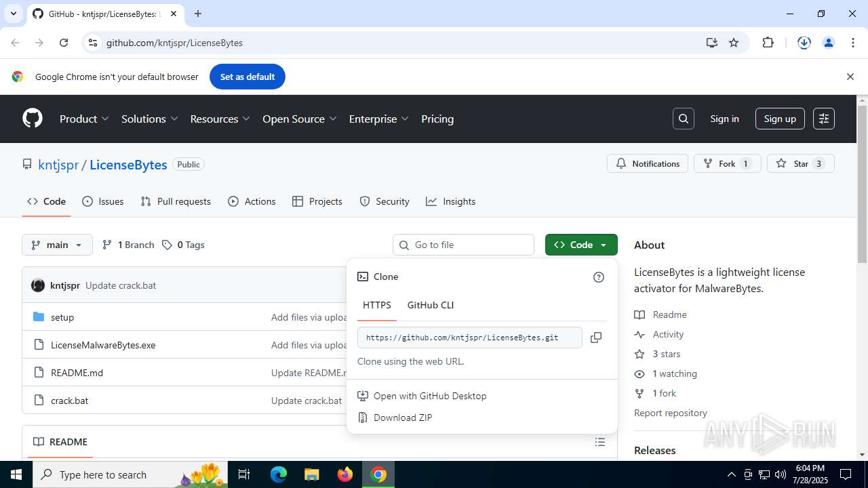Expand the Solutions menu
The height and width of the screenshot is (488, 868).
point(150,119)
